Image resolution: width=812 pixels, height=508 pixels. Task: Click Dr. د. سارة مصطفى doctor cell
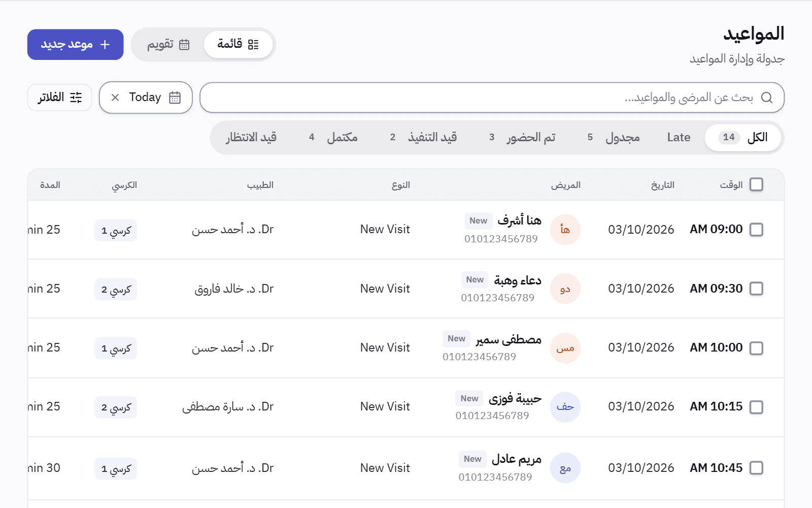tap(228, 407)
